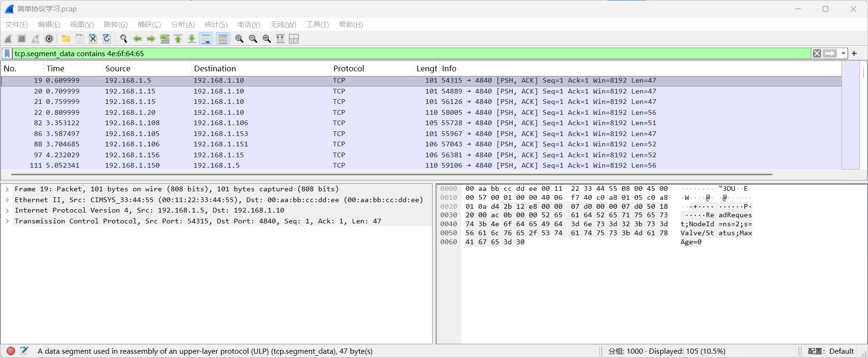This screenshot has width=868, height=358.
Task: Open capture options gear icon
Action: click(x=49, y=39)
